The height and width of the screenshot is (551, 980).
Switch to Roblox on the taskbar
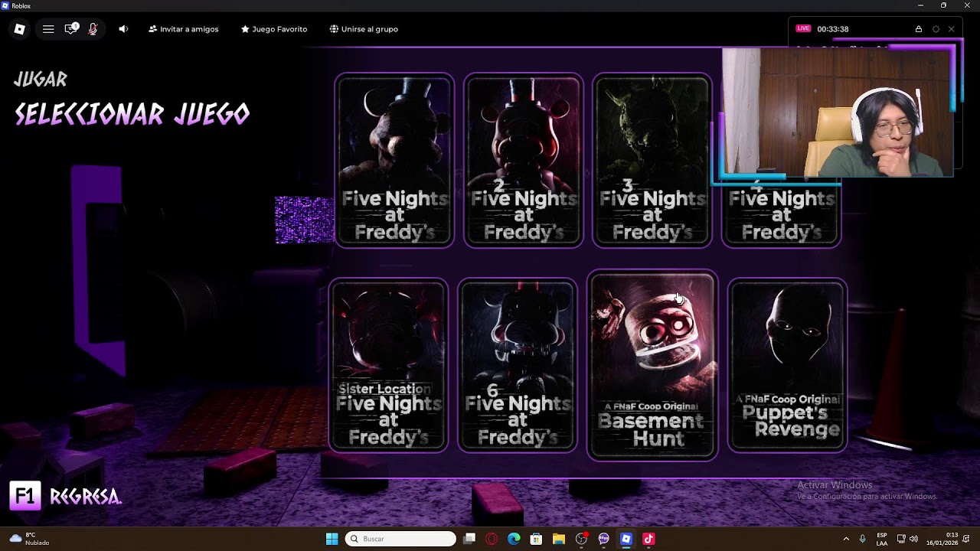pyautogui.click(x=626, y=539)
